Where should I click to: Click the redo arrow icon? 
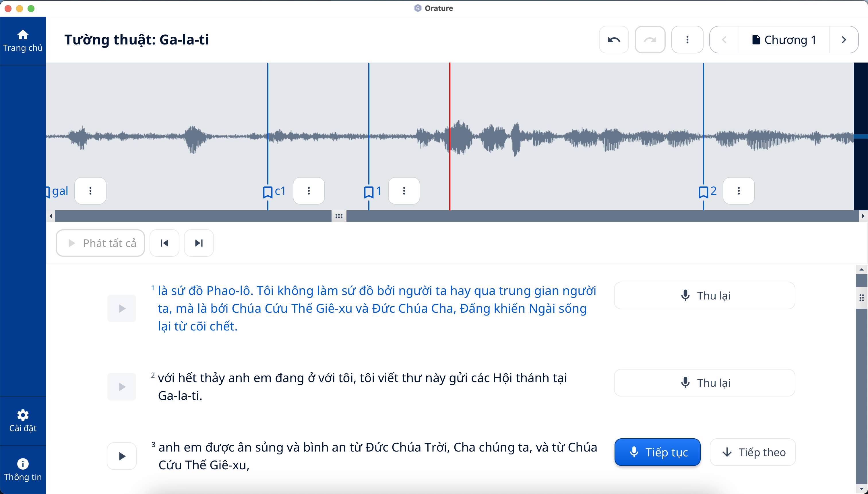click(x=650, y=40)
